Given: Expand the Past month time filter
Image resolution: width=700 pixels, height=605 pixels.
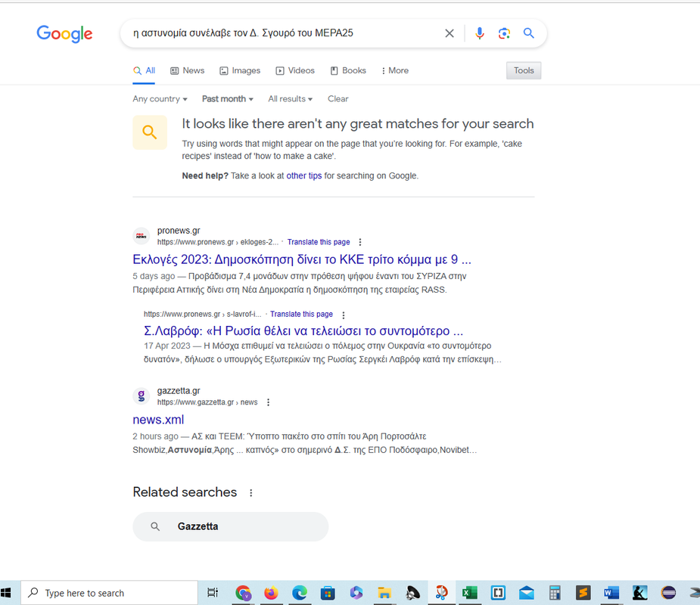Looking at the screenshot, I should (x=228, y=99).
